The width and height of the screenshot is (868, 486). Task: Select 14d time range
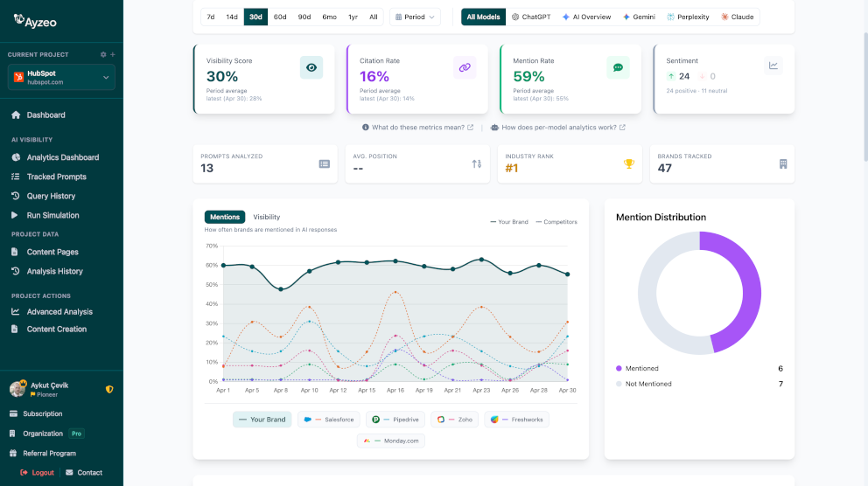point(232,17)
